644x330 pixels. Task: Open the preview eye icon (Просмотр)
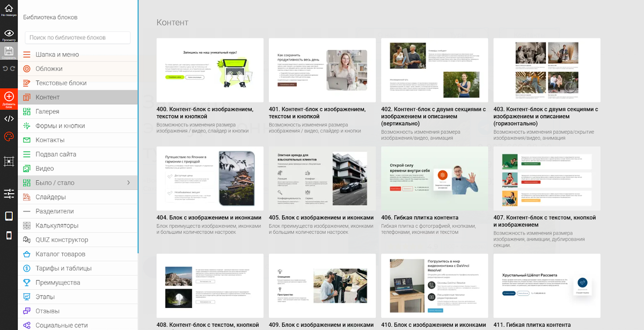tap(9, 33)
